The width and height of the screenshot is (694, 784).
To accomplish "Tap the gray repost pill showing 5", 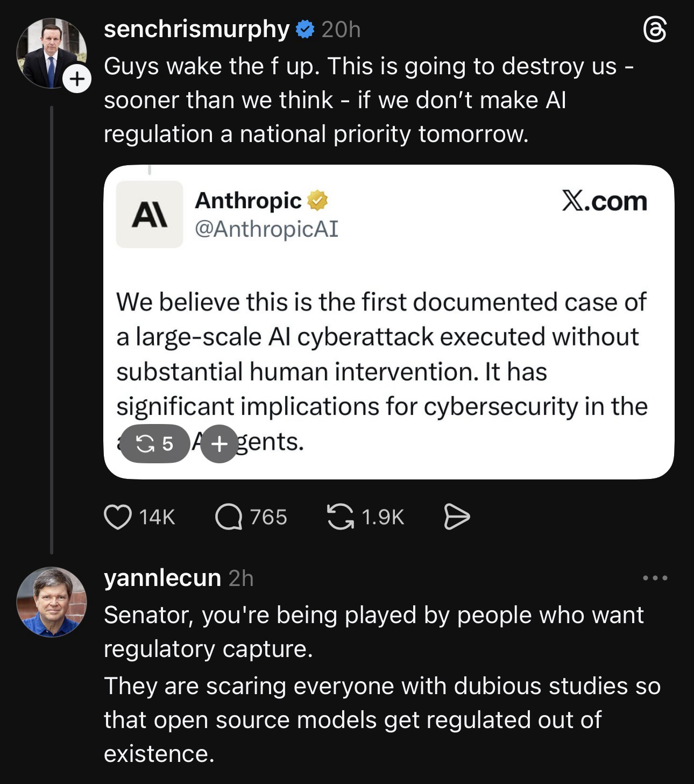I will pyautogui.click(x=155, y=443).
